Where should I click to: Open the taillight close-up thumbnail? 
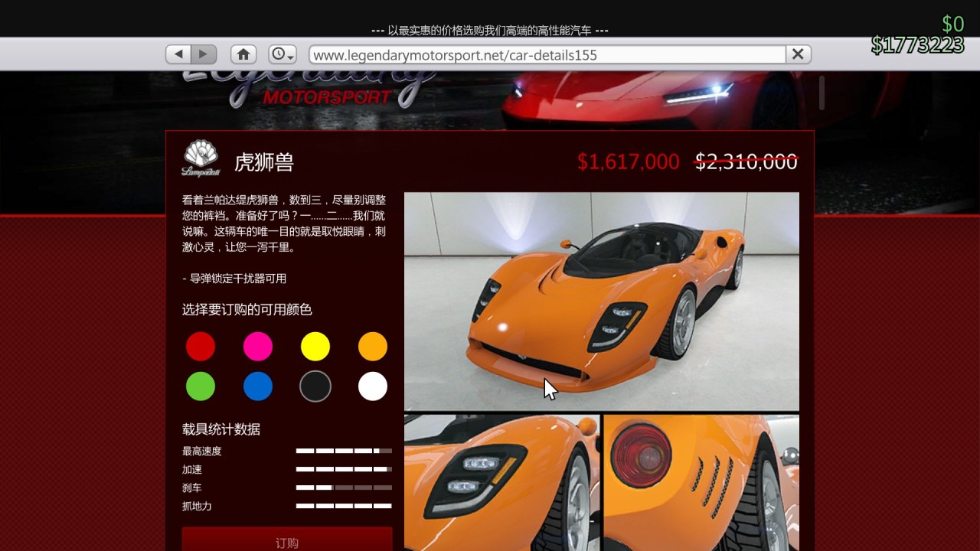tap(701, 483)
